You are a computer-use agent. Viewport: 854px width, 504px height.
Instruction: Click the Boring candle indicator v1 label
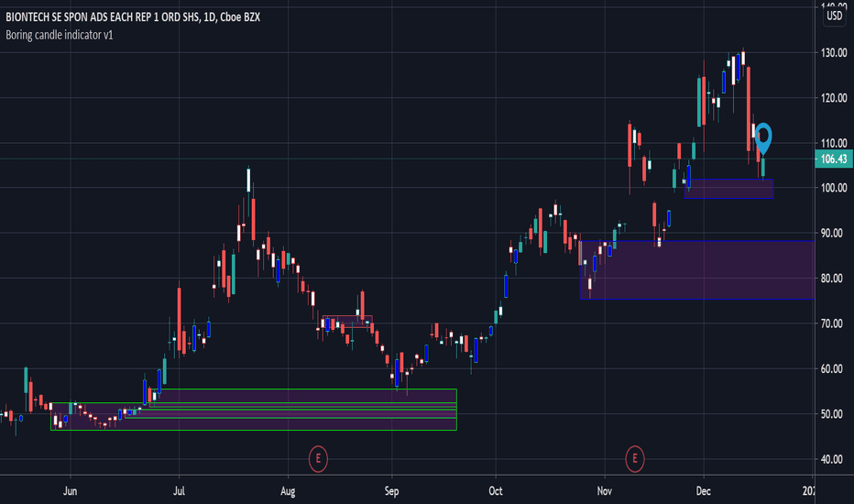(x=60, y=35)
